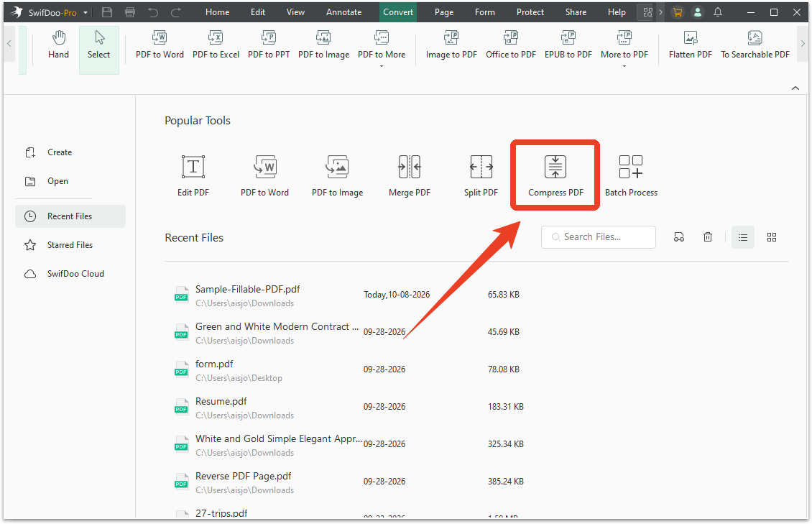Open Image to PDF converter
The width and height of the screenshot is (812, 524).
(x=451, y=45)
